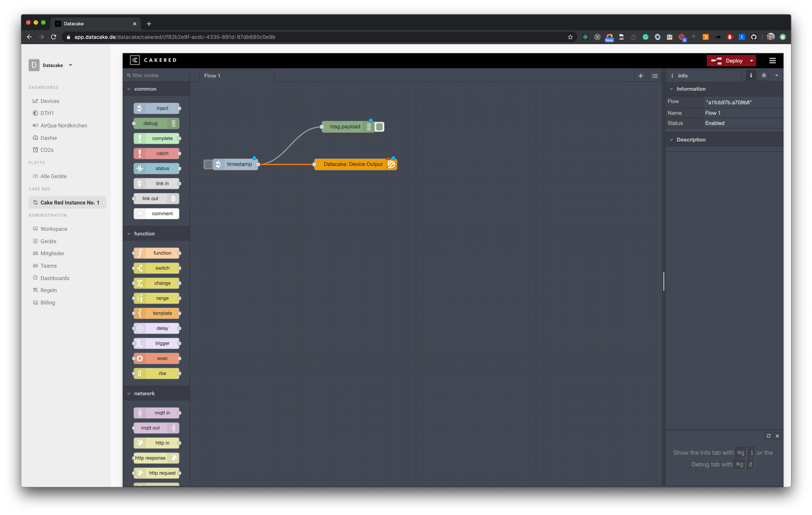Select the mqtt in node
This screenshot has width=812, height=515.
pyautogui.click(x=156, y=412)
